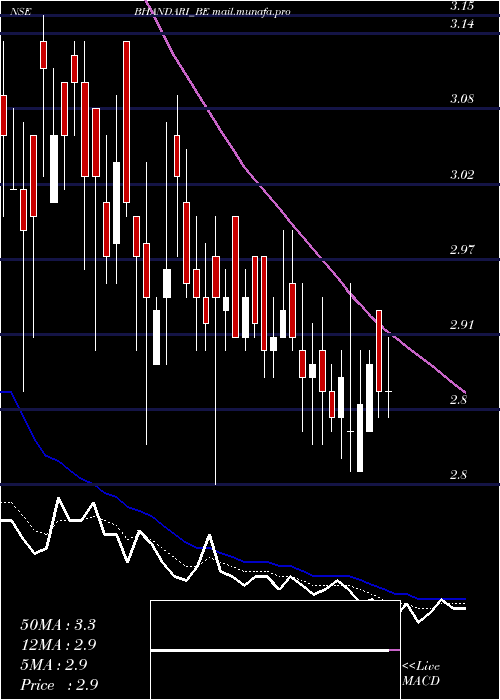The image size is (500, 700).
Task: Click the 3.08 price axis label
Action: (x=462, y=99)
